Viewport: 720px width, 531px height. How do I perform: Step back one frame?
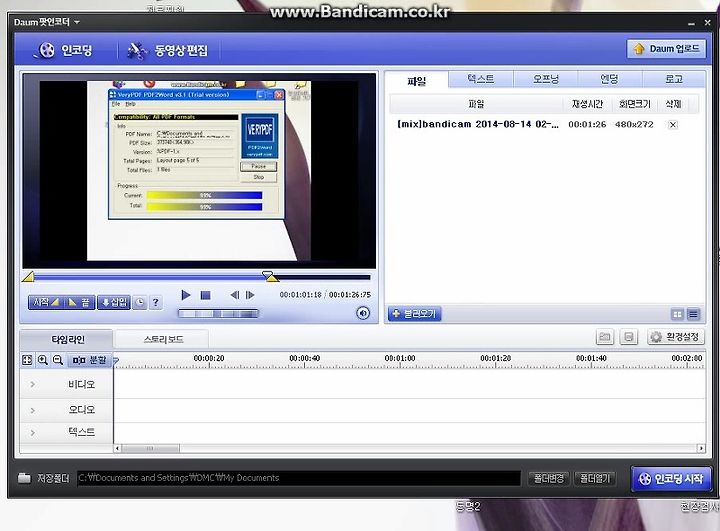click(235, 295)
